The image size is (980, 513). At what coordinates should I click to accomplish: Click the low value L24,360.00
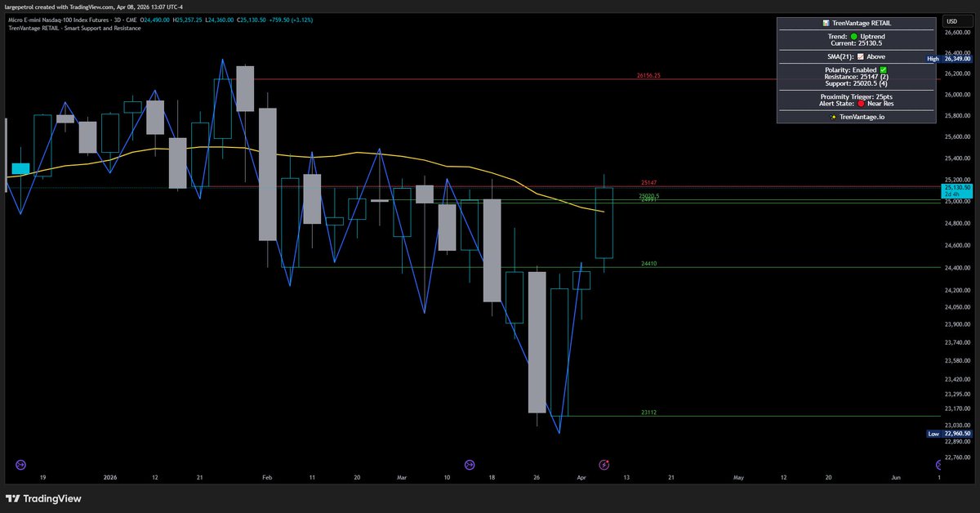coord(221,20)
